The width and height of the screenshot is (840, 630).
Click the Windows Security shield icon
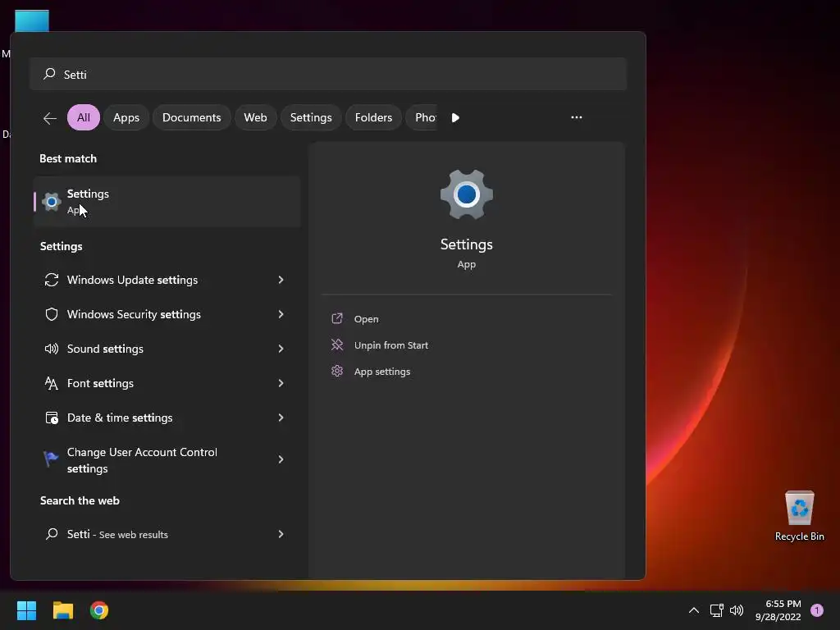(x=52, y=314)
